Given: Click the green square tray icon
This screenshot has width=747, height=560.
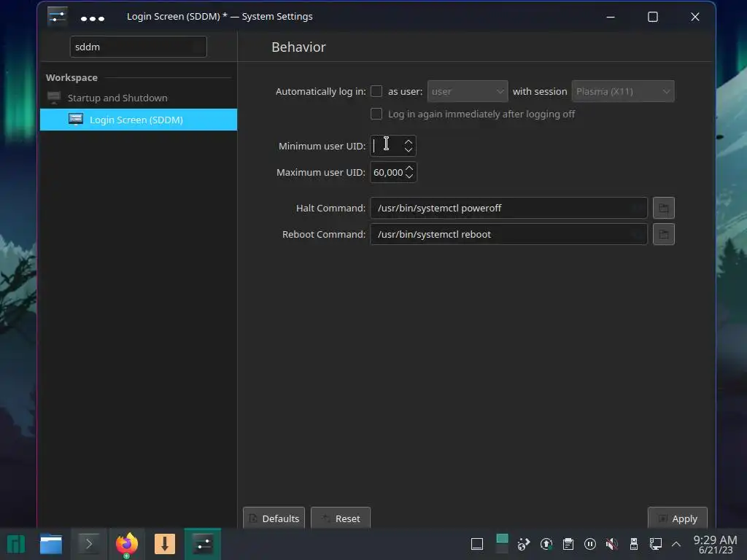Looking at the screenshot, I should pyautogui.click(x=502, y=539).
